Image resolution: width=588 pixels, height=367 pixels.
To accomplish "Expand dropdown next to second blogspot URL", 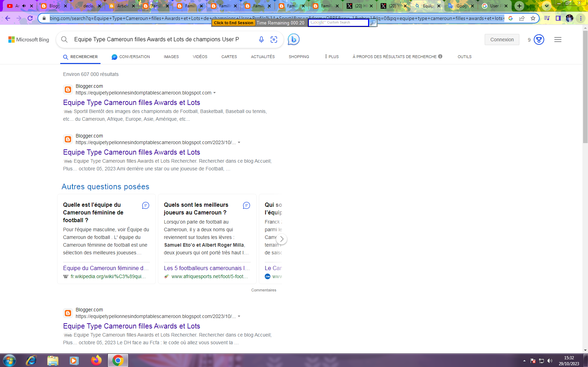I will click(239, 143).
